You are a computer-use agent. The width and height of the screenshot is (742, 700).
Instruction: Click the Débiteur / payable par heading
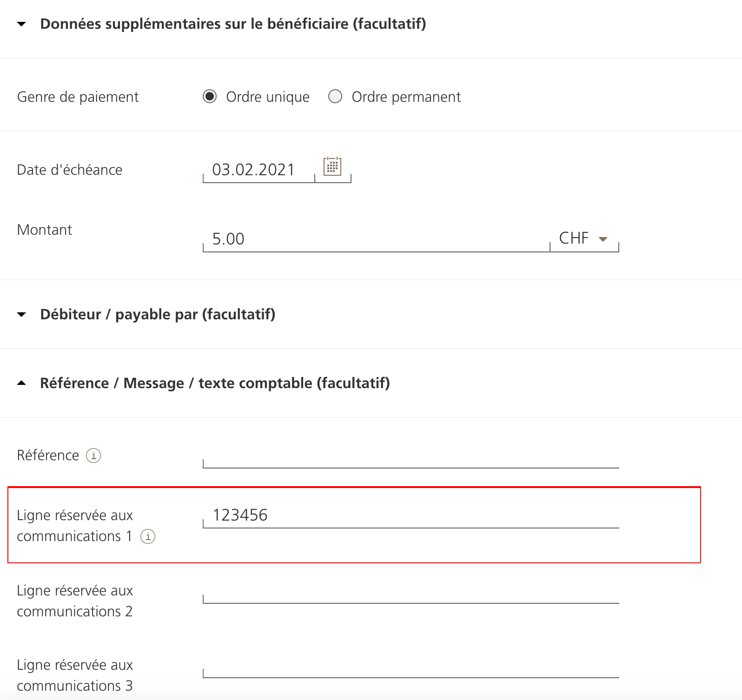point(158,315)
